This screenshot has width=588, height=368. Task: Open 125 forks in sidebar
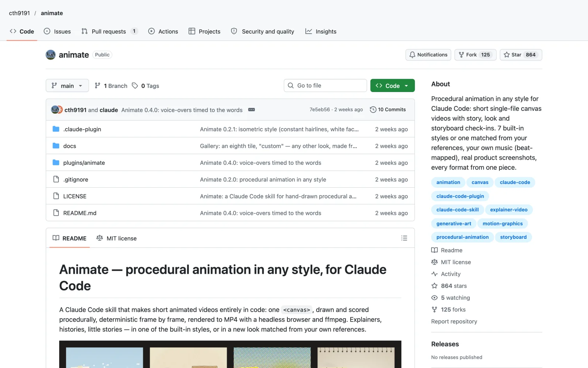tap(448, 309)
